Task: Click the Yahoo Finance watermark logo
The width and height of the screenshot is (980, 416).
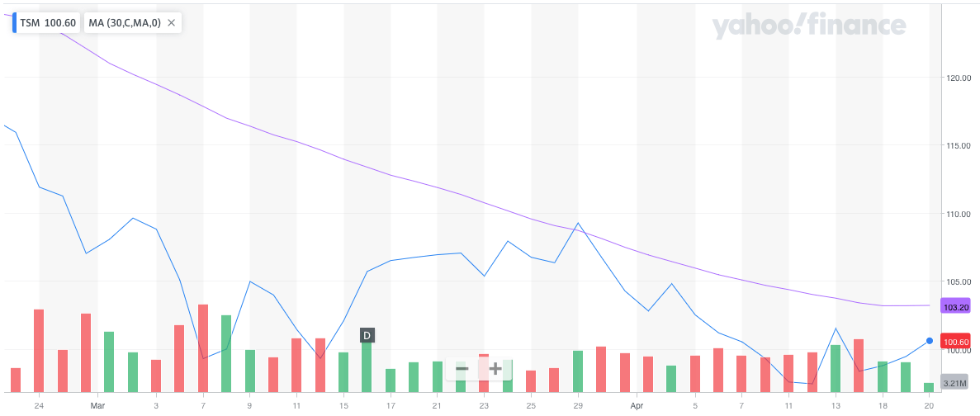Action: (x=808, y=26)
